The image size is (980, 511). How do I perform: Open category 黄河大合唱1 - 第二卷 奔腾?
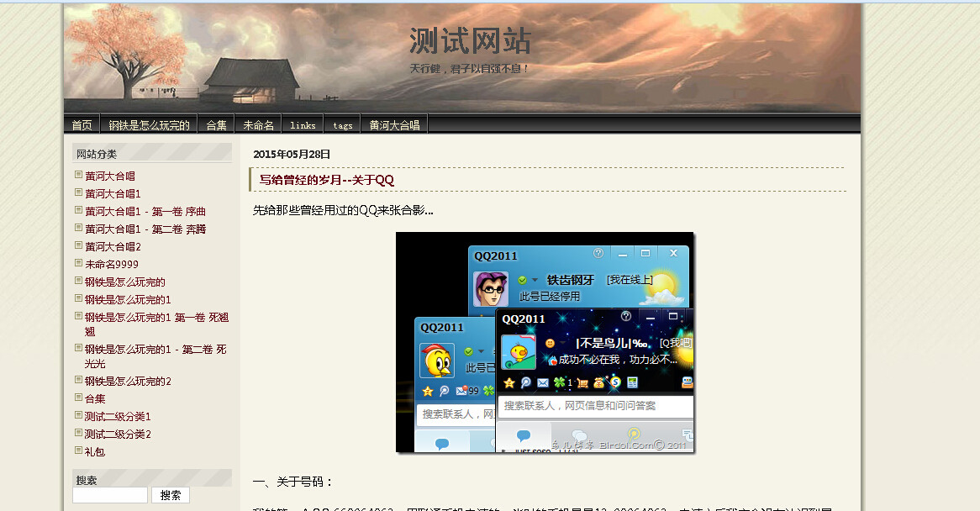click(x=145, y=229)
